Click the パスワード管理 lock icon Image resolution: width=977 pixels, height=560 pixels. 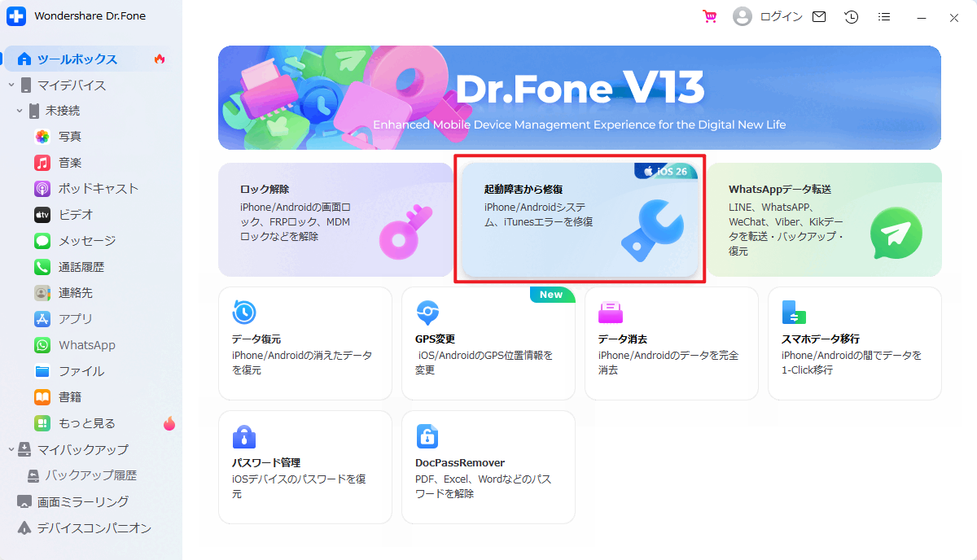[244, 436]
